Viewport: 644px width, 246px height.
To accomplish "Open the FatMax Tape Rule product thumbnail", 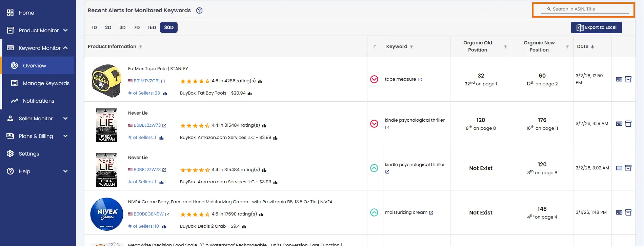I will (x=107, y=81).
